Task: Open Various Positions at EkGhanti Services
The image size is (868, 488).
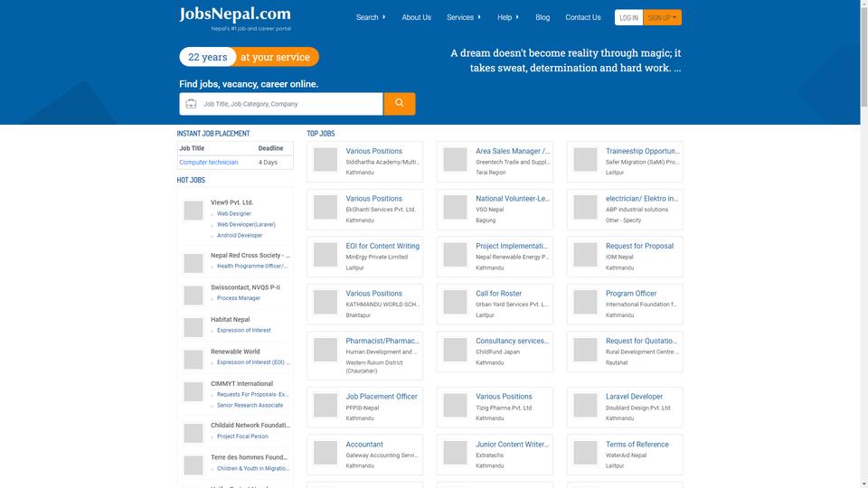Action: coord(373,199)
